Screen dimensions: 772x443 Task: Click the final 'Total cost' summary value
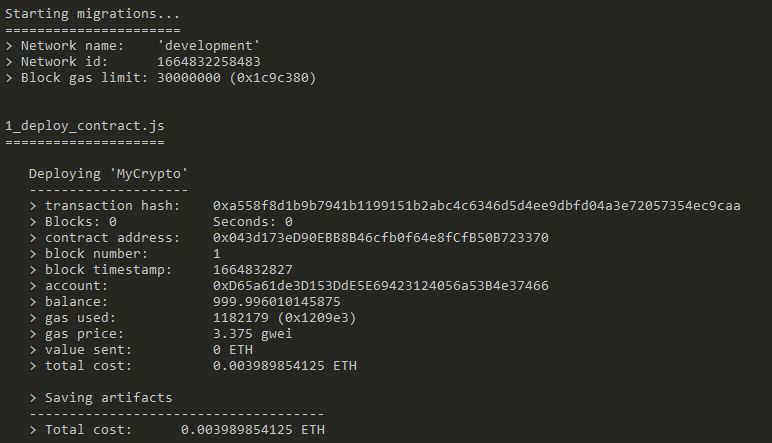253,430
